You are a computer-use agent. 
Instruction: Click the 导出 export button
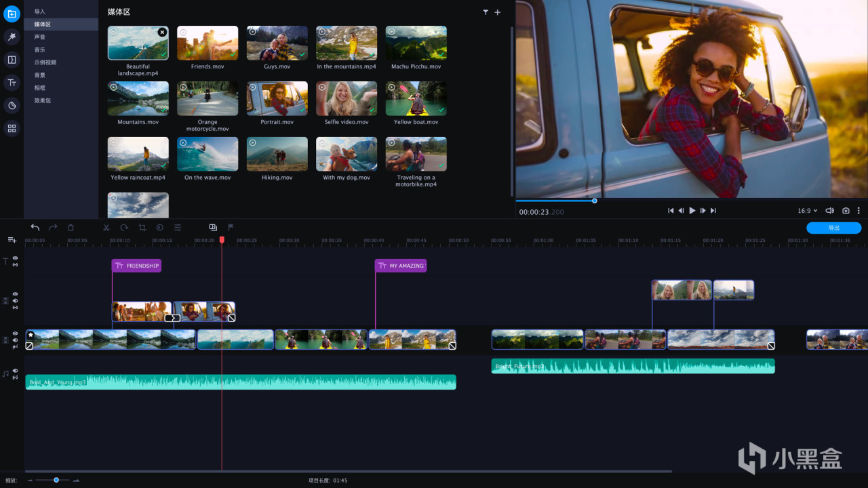[x=834, y=228]
